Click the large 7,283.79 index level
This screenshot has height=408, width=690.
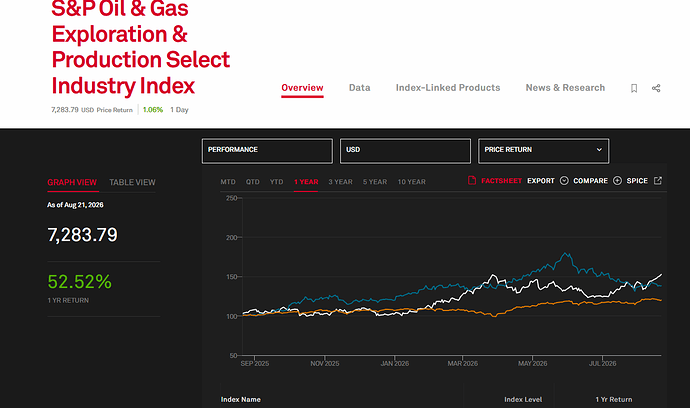point(82,235)
